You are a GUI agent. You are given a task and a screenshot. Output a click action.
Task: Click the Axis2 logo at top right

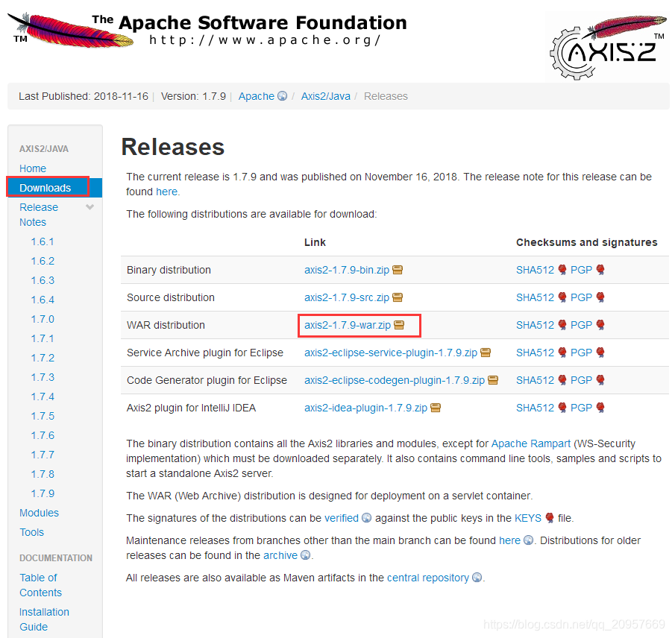point(608,46)
